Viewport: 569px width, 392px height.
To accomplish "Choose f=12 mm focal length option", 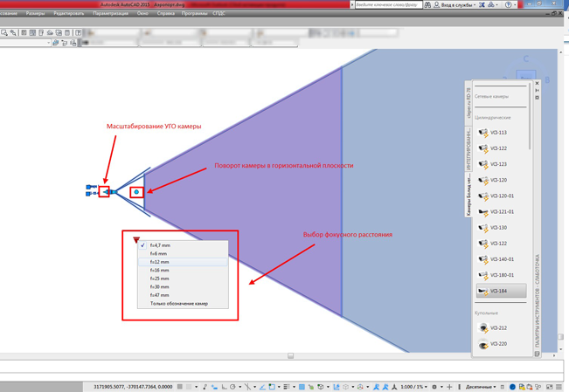I will click(x=160, y=262).
